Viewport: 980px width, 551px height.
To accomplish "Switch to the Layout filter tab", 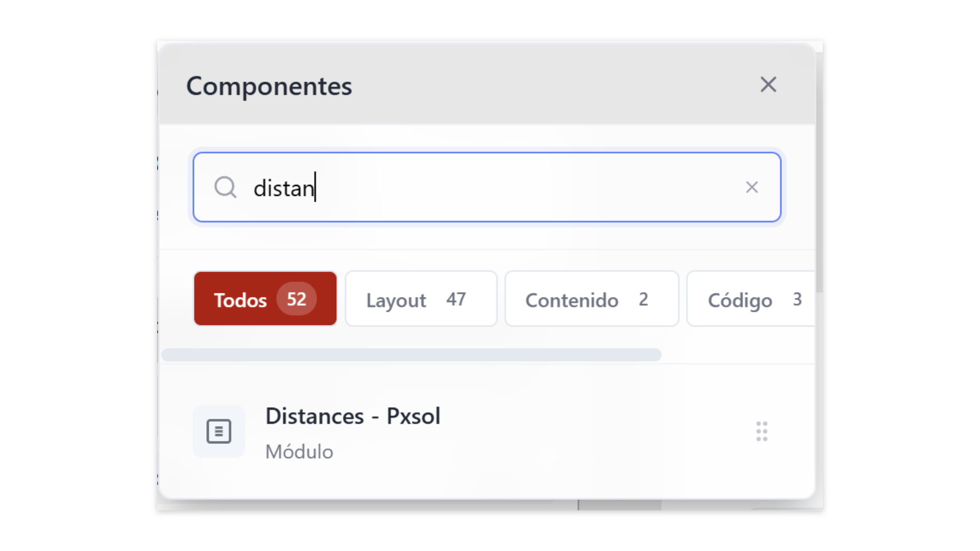I will coord(396,300).
